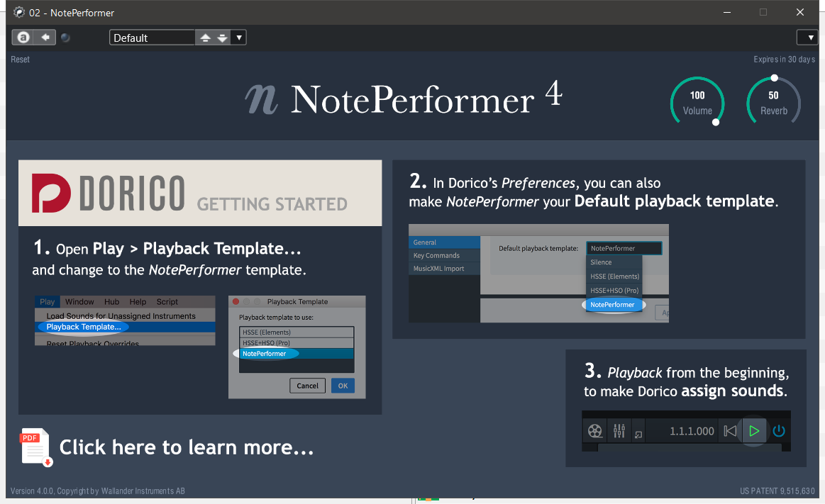
Task: Minimize the NotePerformer window
Action: [x=727, y=12]
